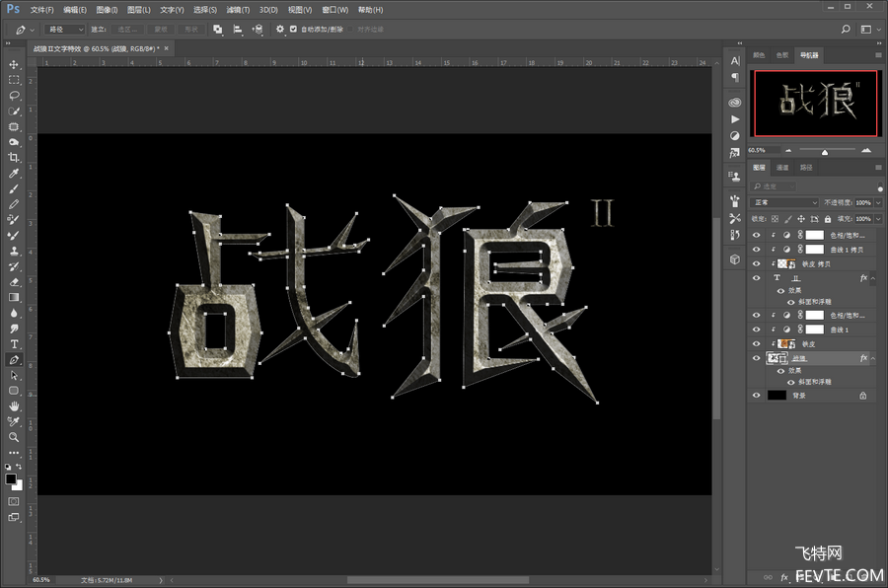Select the Brush tool
Screen dimensions: 888x588
click(x=14, y=188)
